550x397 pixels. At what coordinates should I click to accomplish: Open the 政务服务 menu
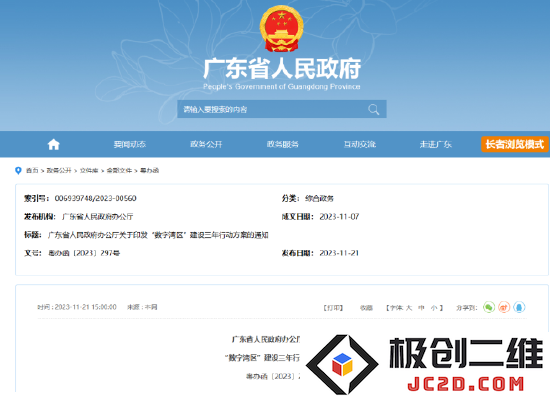[x=283, y=144]
